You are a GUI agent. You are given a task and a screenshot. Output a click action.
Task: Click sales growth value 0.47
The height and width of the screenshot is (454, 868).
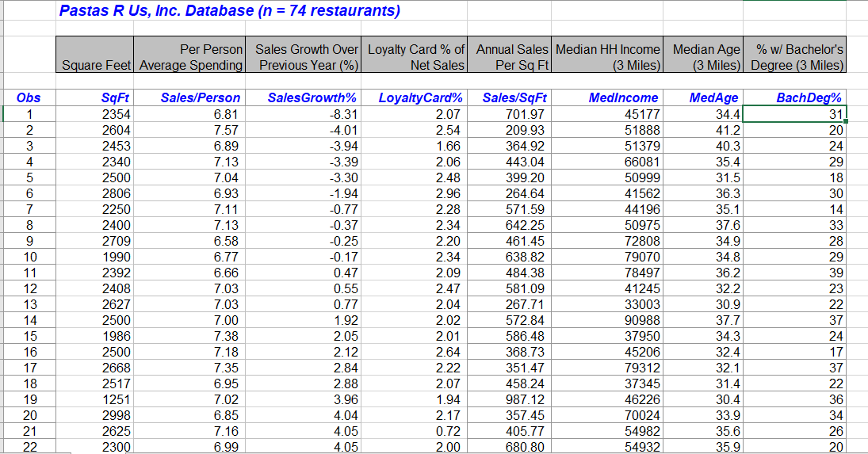tap(304, 273)
